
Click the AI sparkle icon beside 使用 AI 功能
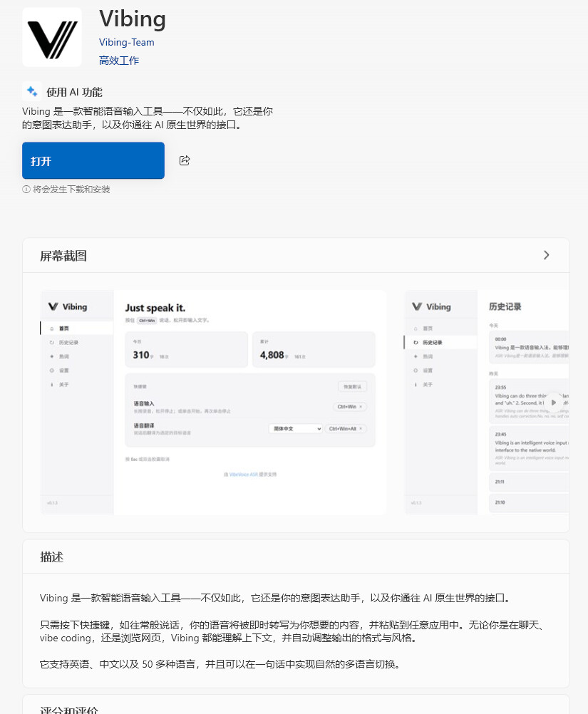pyautogui.click(x=32, y=91)
